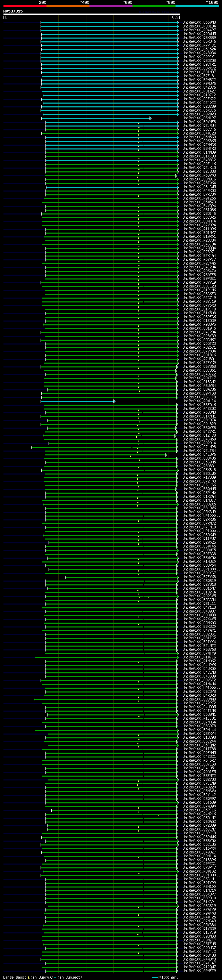The image size is (222, 980).
Task: Open hit UniRef100_Q56WM8
Action: 199,23
